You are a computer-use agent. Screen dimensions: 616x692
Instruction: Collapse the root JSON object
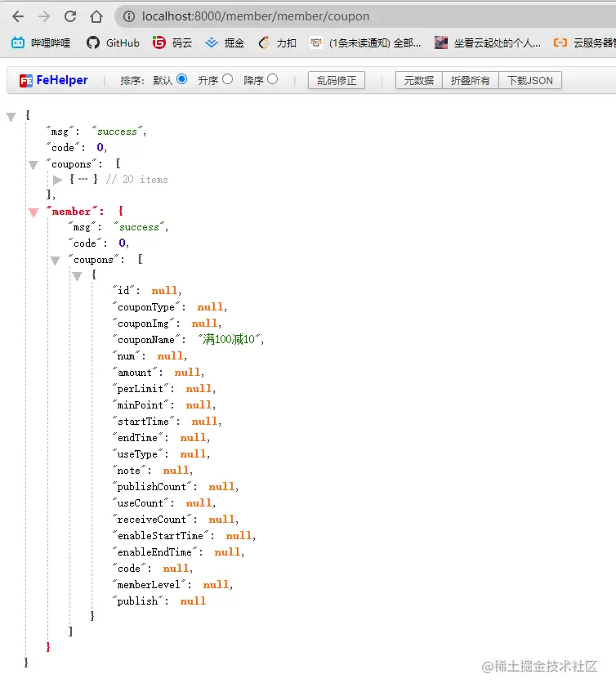(x=11, y=117)
